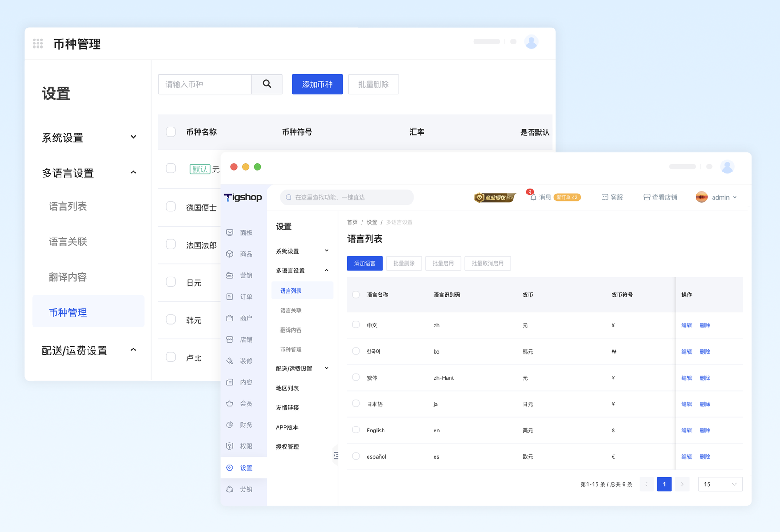Open the 消息 notification bell

coord(533,197)
